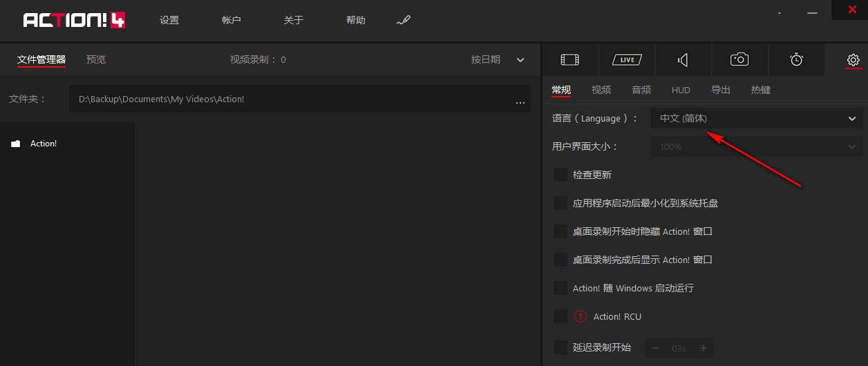Select the 音频 settings tab
Screen dimensions: 868x366
pos(641,90)
